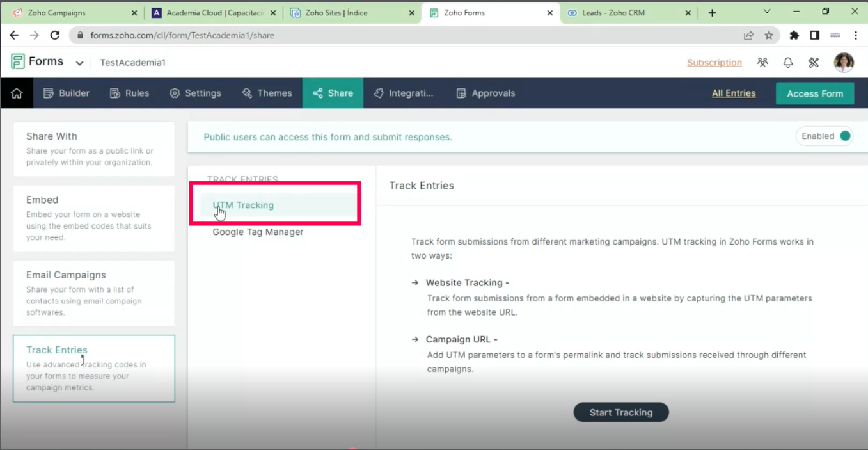Click the Access Form button
Viewport: 868px width, 450px height.
coord(815,93)
